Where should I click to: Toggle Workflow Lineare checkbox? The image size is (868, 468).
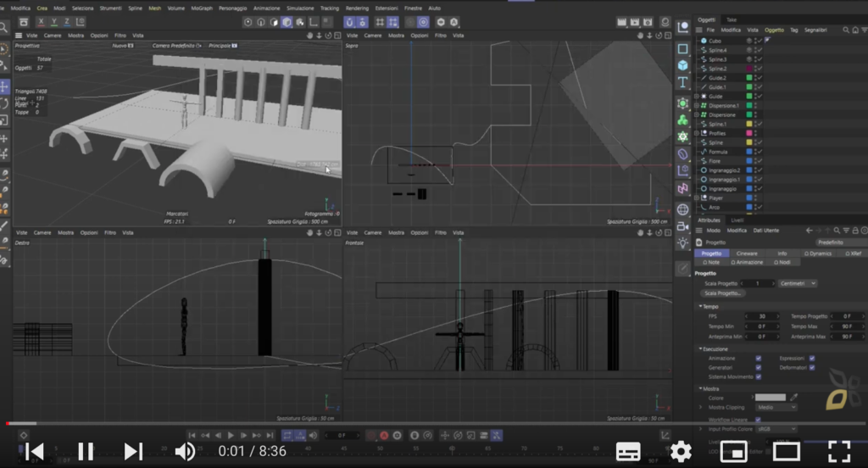coord(758,420)
